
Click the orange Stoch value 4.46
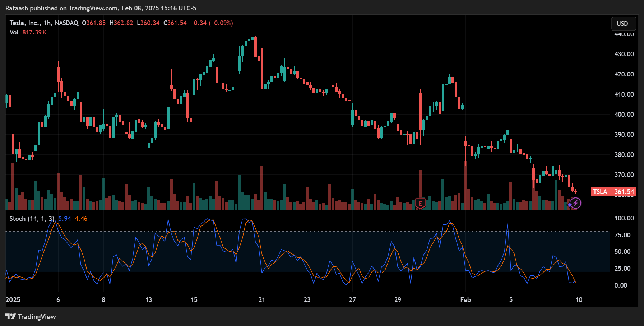(81, 219)
